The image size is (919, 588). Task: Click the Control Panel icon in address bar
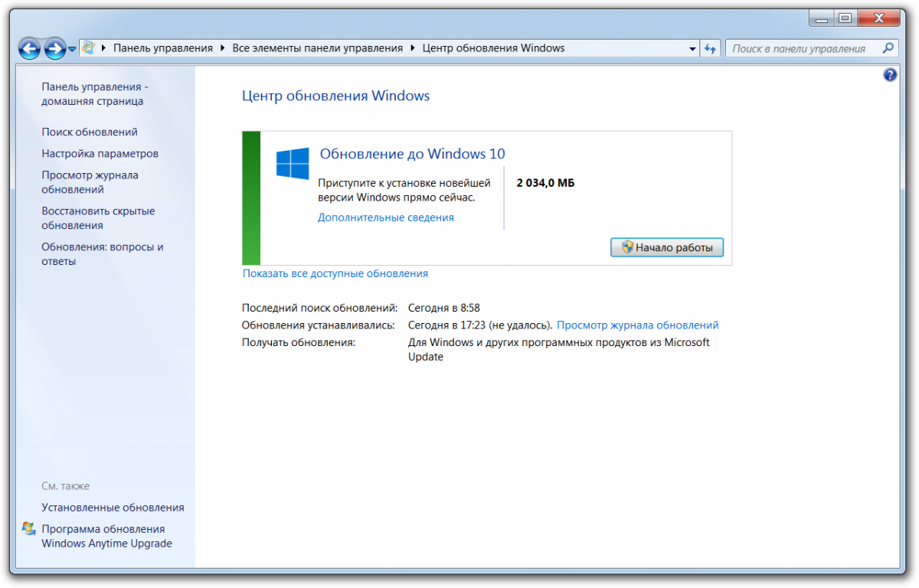point(88,47)
